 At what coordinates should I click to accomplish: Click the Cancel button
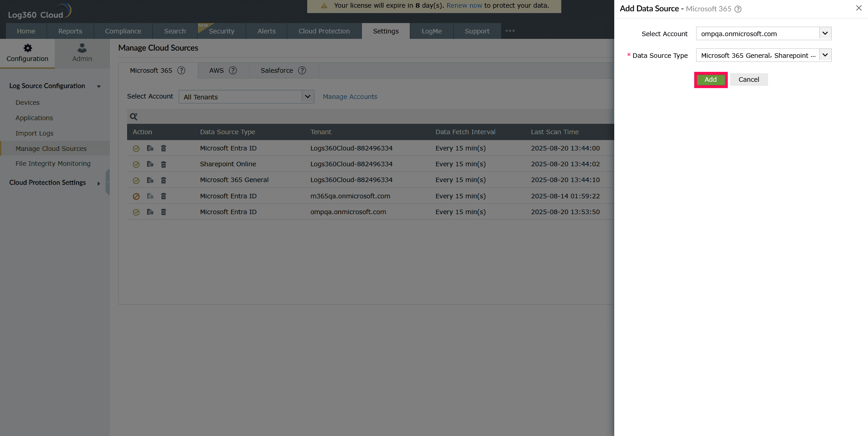[x=749, y=80]
